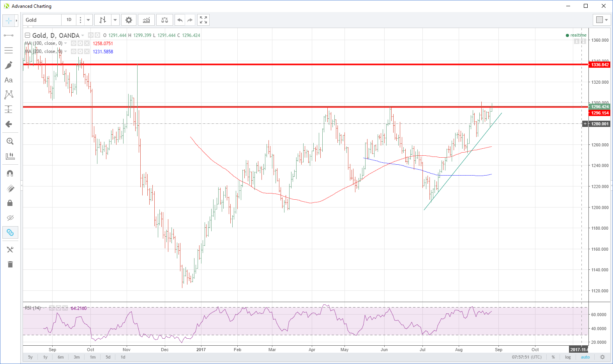Open chart properties gear in top toolbar
The height and width of the screenshot is (364, 613).
pyautogui.click(x=129, y=20)
